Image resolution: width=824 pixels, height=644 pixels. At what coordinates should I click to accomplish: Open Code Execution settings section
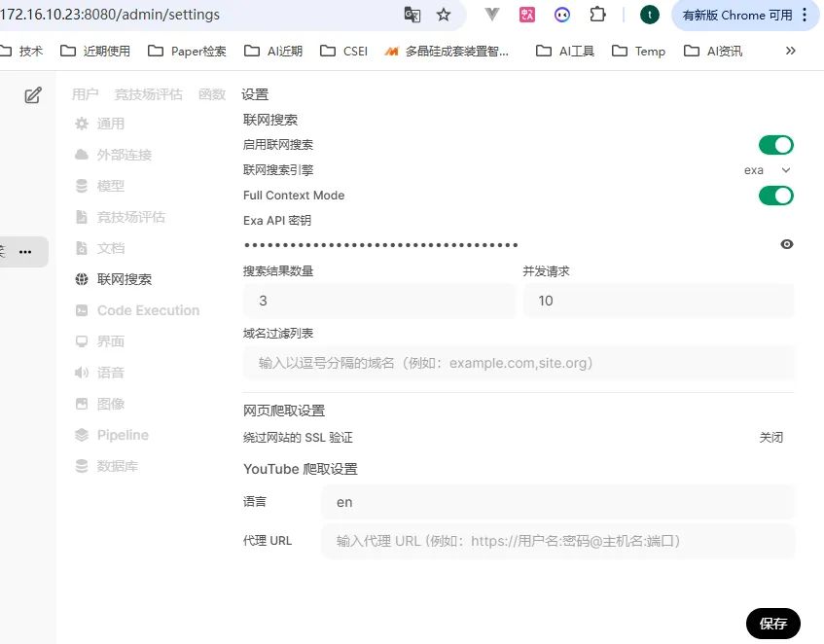click(137, 310)
